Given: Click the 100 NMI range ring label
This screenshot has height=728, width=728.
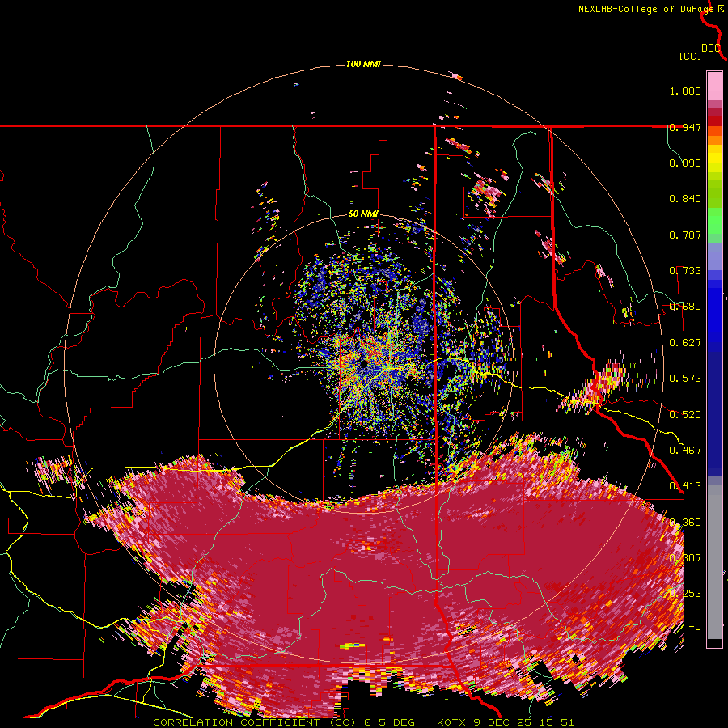Looking at the screenshot, I should pos(363,64).
